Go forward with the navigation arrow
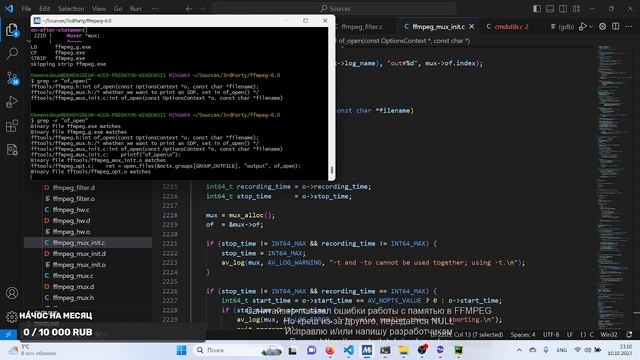The width and height of the screenshot is (640, 360). [x=202, y=9]
